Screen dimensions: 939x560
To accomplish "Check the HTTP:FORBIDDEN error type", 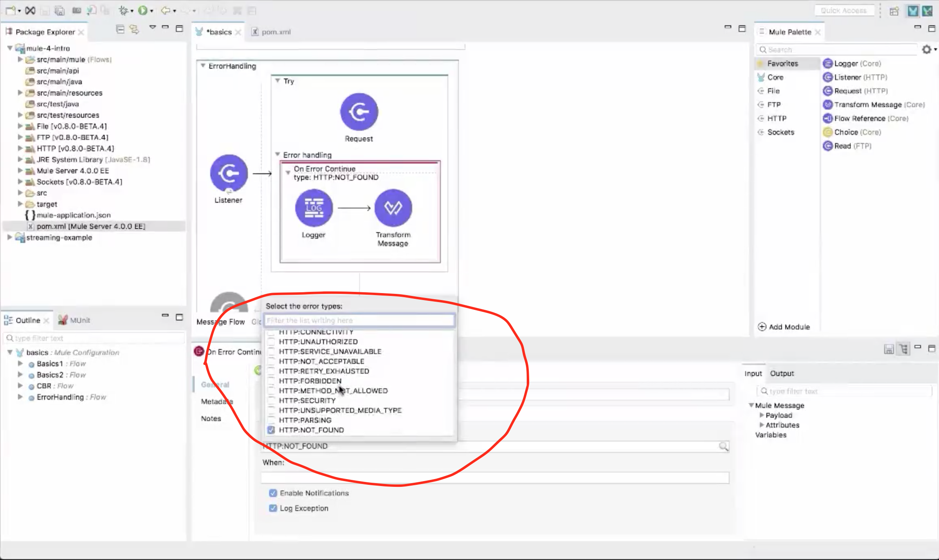I will 271,381.
